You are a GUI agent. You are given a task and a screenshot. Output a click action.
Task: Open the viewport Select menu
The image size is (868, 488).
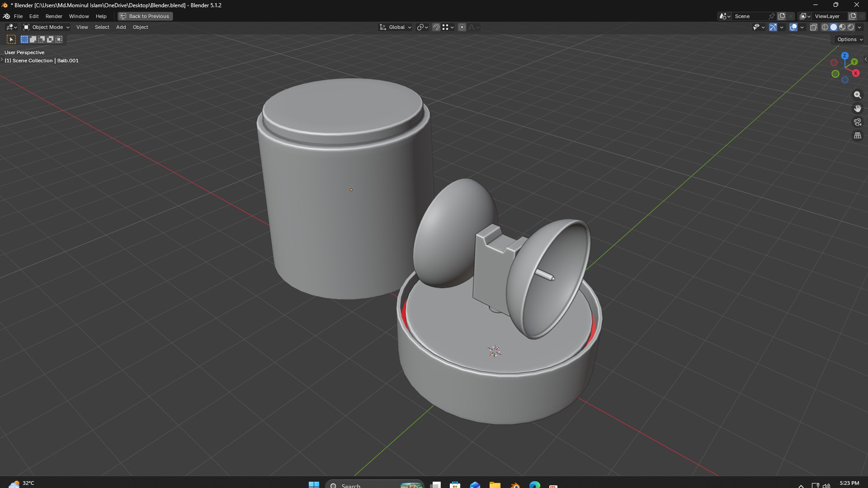click(x=102, y=27)
